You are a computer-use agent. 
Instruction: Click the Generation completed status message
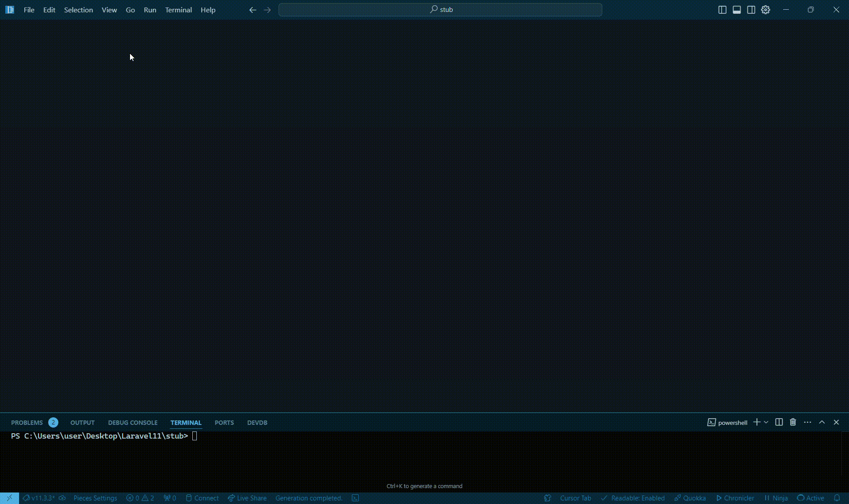309,498
